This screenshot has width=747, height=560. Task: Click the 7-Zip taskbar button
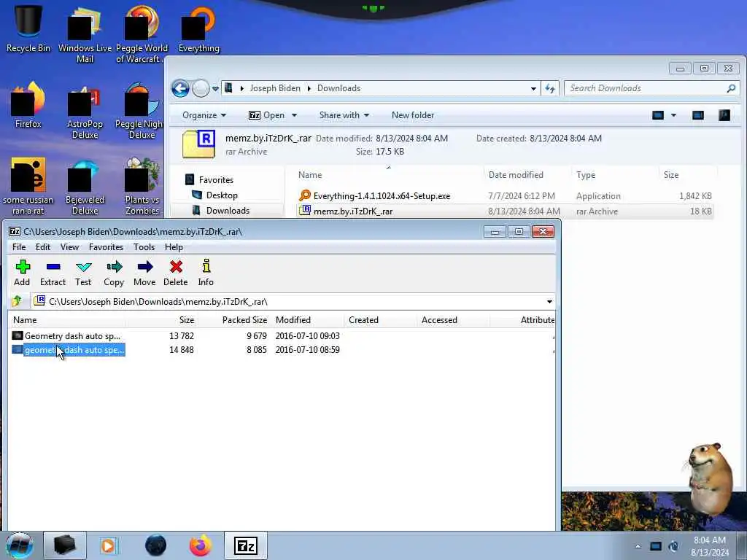pos(246,545)
